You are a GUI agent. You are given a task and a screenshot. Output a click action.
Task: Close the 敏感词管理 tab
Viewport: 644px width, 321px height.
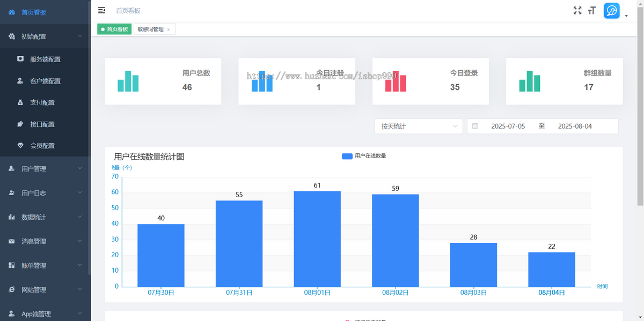tap(169, 29)
